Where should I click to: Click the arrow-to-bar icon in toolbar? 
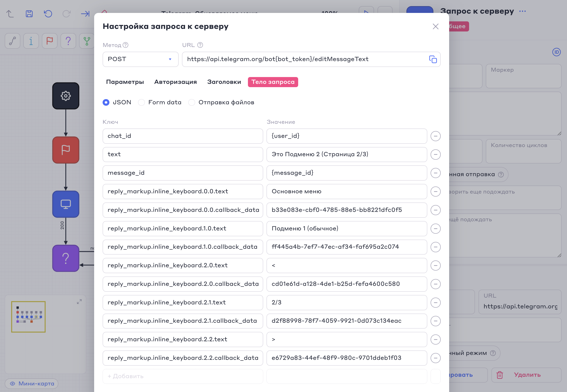click(x=85, y=14)
